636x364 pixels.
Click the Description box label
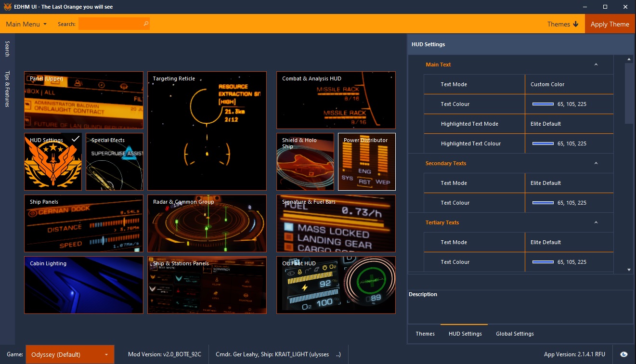click(423, 294)
